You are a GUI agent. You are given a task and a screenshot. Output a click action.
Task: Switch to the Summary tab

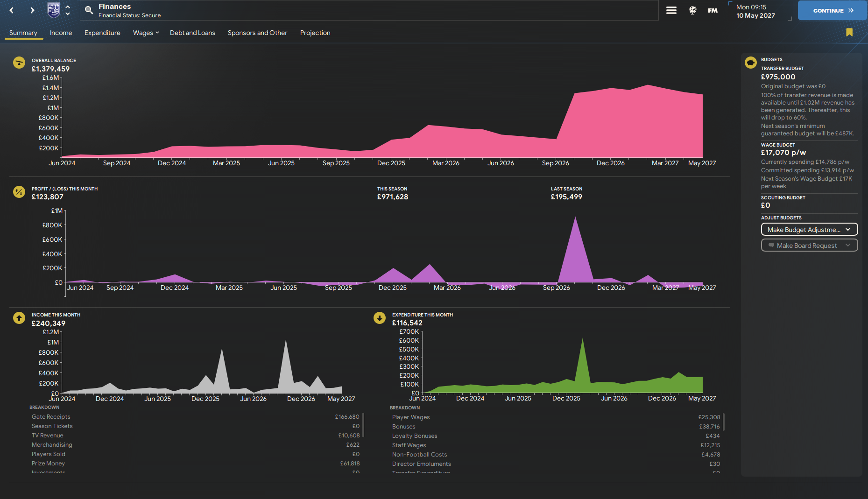click(23, 33)
